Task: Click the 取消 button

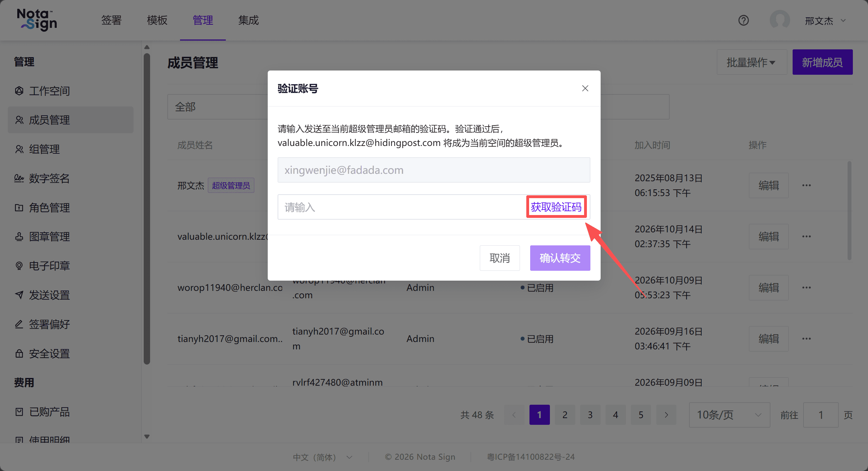Action: 500,258
